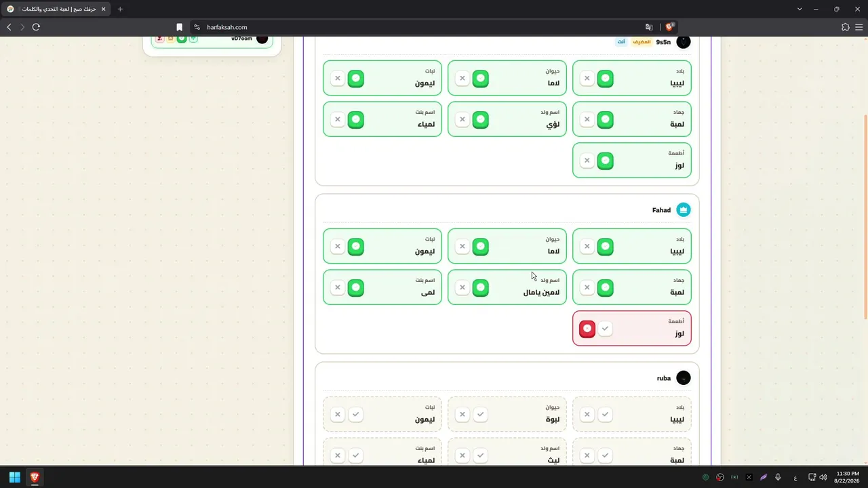Click the أنت badge beside 9s5n
Viewport: 868px width, 488px height.
point(621,42)
